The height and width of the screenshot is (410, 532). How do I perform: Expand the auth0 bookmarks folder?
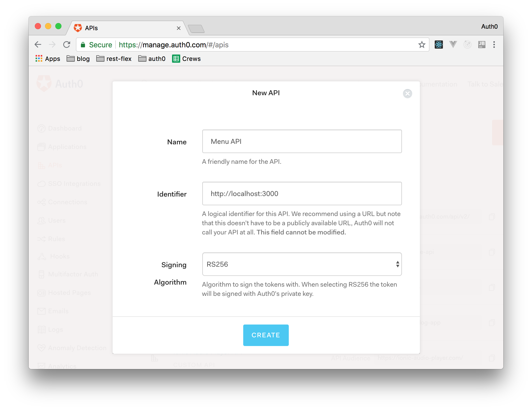[152, 59]
